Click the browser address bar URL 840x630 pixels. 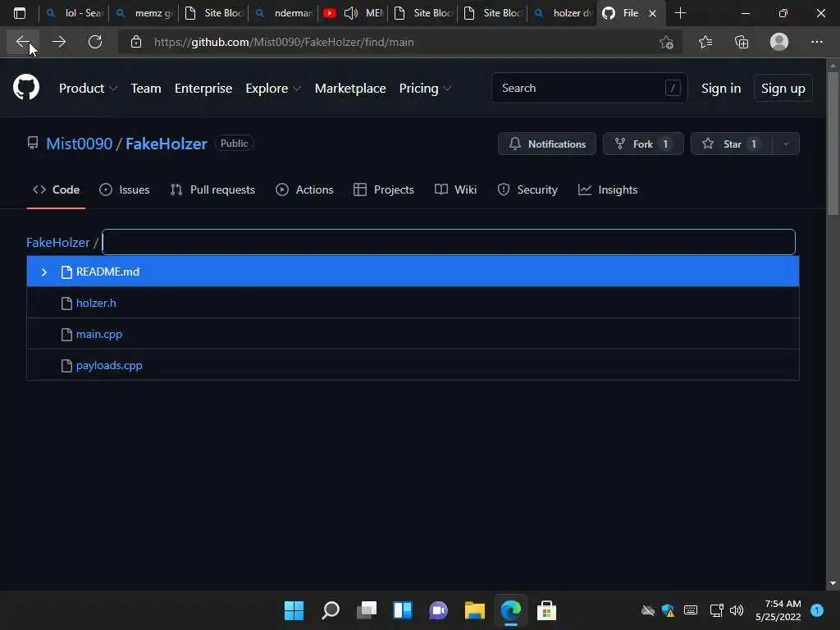(284, 42)
